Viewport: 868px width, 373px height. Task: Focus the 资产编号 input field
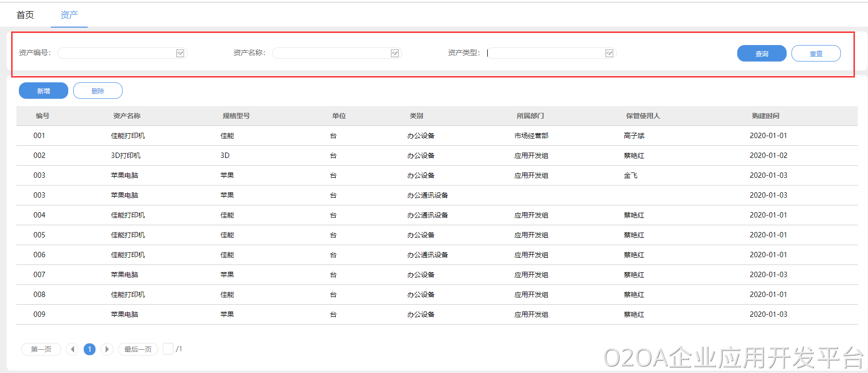coord(116,53)
